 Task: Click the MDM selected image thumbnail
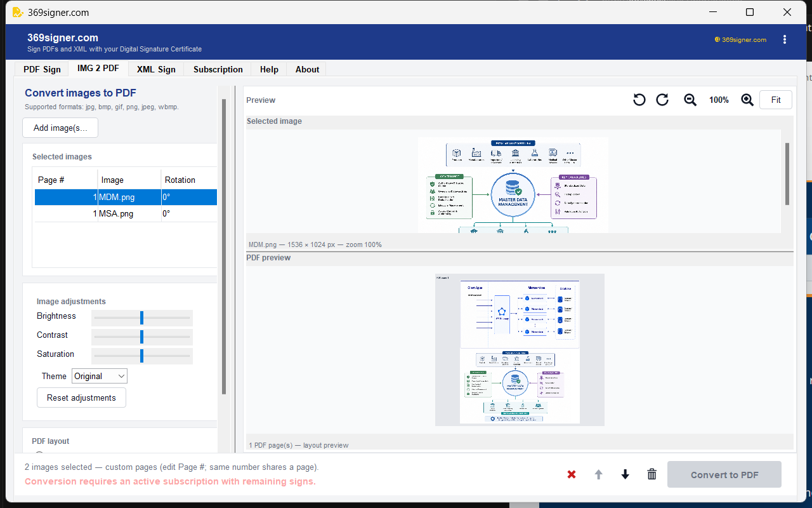click(x=513, y=185)
